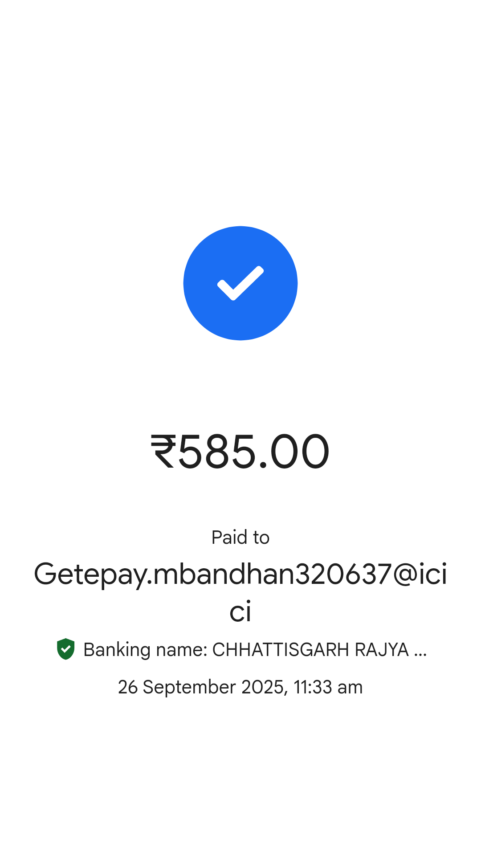
Task: Select the ₹585.00 paid amount
Action: pyautogui.click(x=240, y=452)
